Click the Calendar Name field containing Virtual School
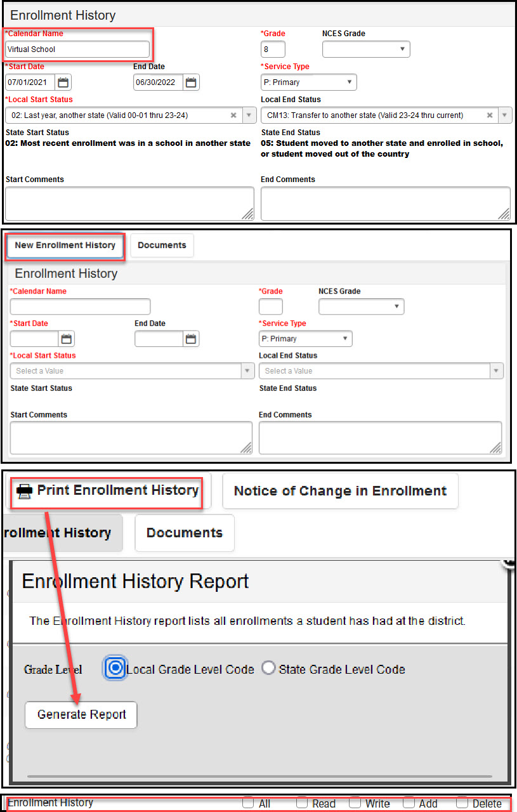The height and width of the screenshot is (812, 517). pos(77,49)
